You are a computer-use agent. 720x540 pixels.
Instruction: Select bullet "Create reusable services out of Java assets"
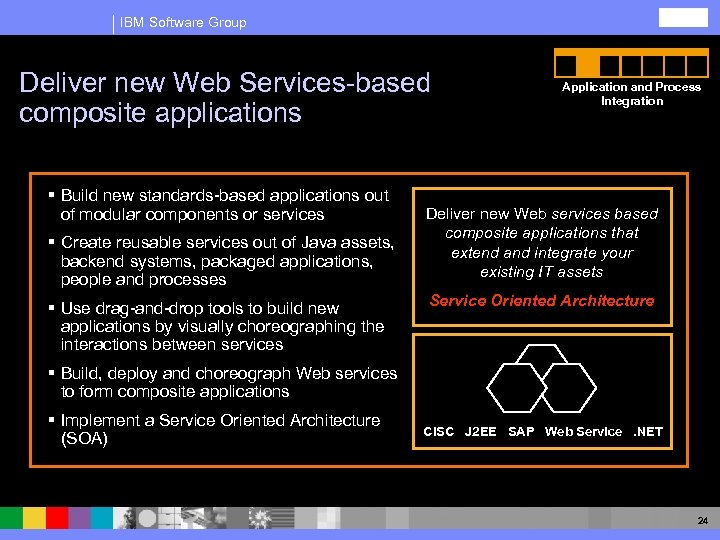tap(221, 261)
